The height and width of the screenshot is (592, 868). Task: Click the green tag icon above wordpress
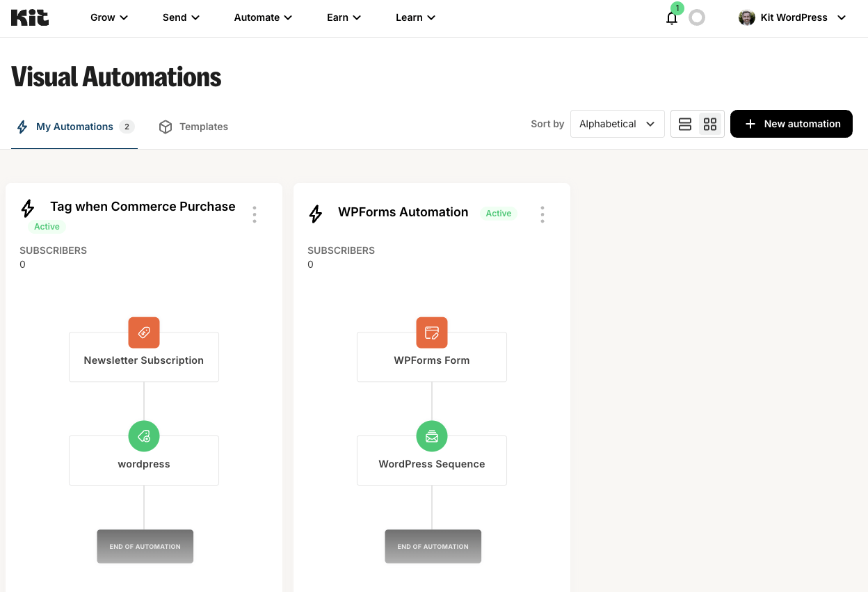pos(144,436)
